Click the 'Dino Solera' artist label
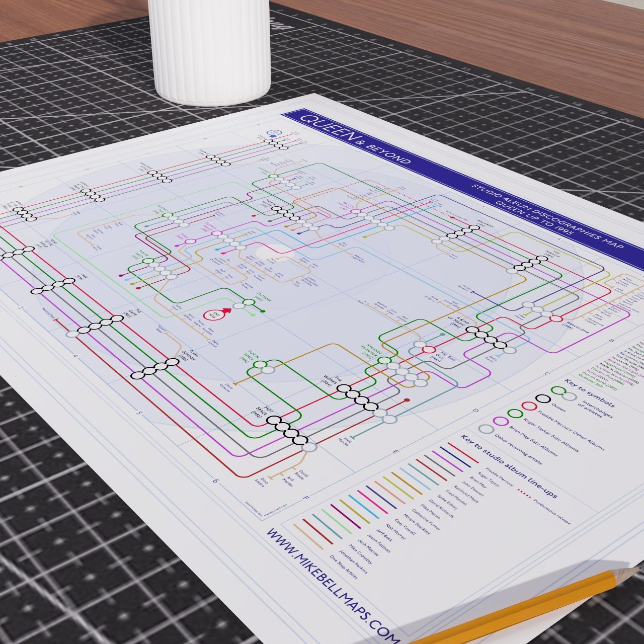The image size is (644, 644). coord(262,481)
